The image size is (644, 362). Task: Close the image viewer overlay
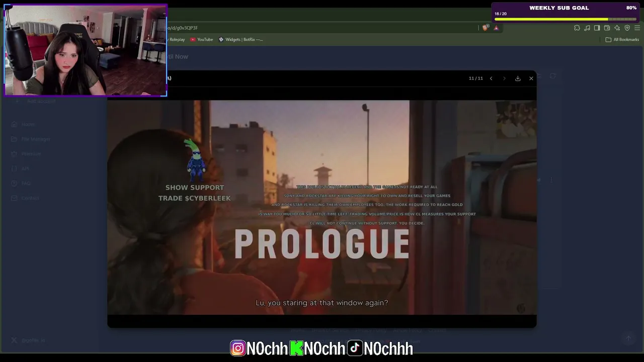tap(531, 78)
